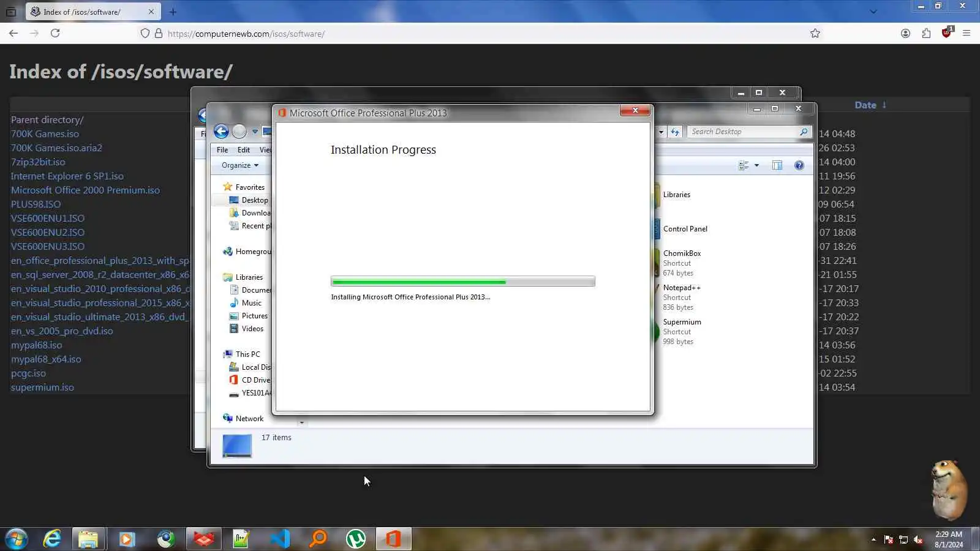This screenshot has width=980, height=551.
Task: Open Explorer help with the question mark icon
Action: (799, 165)
